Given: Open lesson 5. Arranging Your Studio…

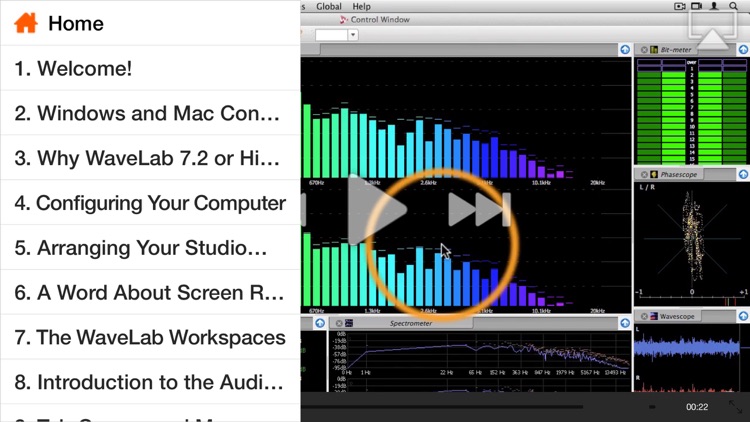Looking at the screenshot, I should click(150, 248).
